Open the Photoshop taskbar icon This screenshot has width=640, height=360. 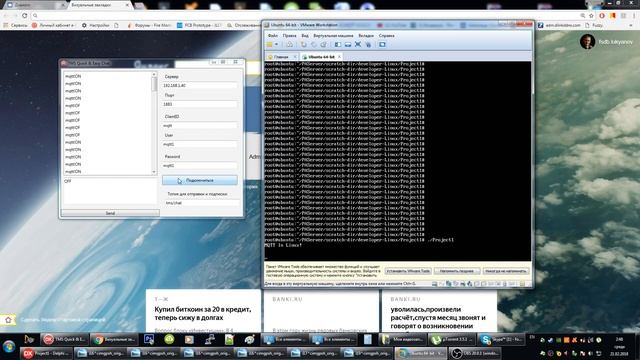click(x=149, y=339)
